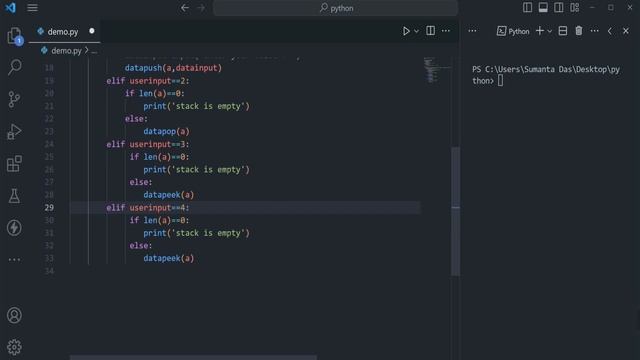Open the Explorer view in activity bar

point(14,36)
